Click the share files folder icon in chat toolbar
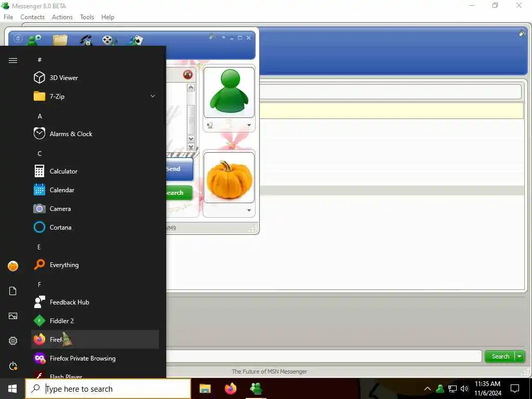 pyautogui.click(x=60, y=40)
